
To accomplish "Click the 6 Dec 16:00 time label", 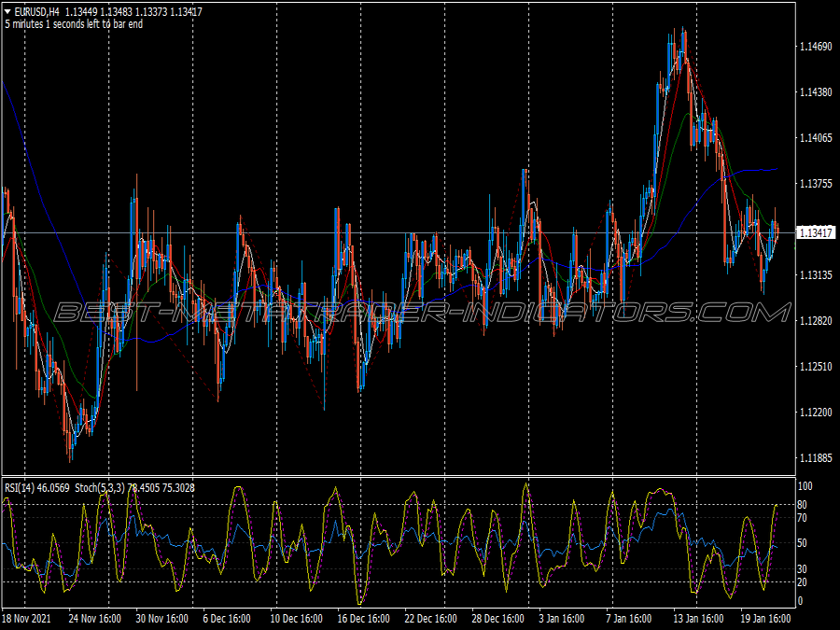I will click(227, 618).
